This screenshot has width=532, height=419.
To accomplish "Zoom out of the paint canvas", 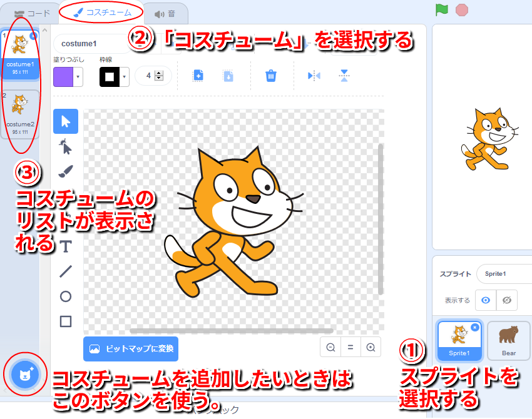I will 330,347.
